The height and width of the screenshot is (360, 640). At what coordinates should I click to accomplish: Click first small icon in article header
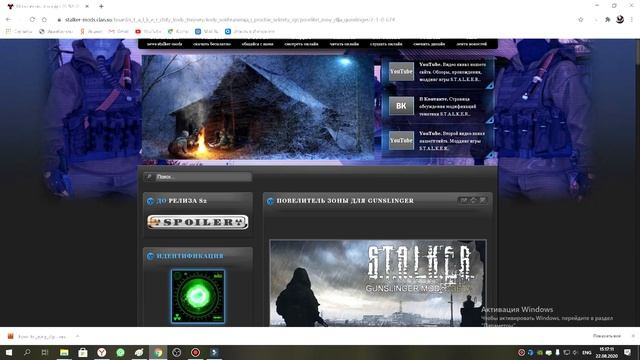click(x=464, y=200)
